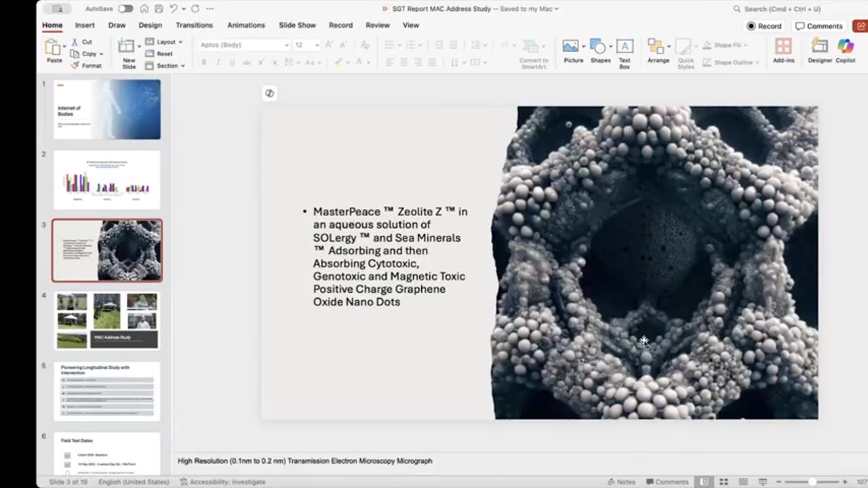Open Add-ins in the ribbon
868x488 pixels.
click(783, 52)
